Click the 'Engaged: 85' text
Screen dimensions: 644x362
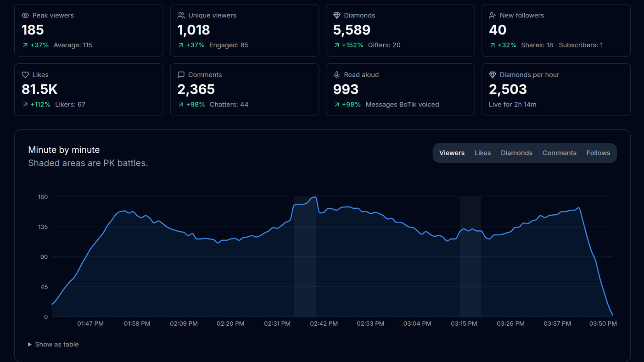click(229, 45)
